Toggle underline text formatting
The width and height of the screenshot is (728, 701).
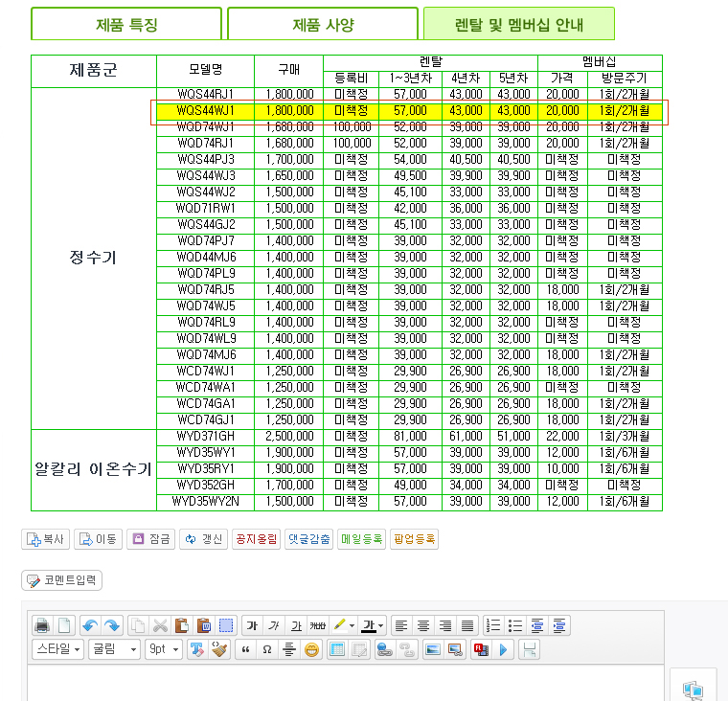point(296,625)
